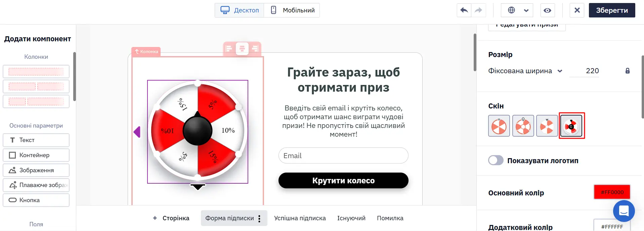This screenshot has width=644, height=231.
Task: Open the chat support bubble
Action: [624, 211]
